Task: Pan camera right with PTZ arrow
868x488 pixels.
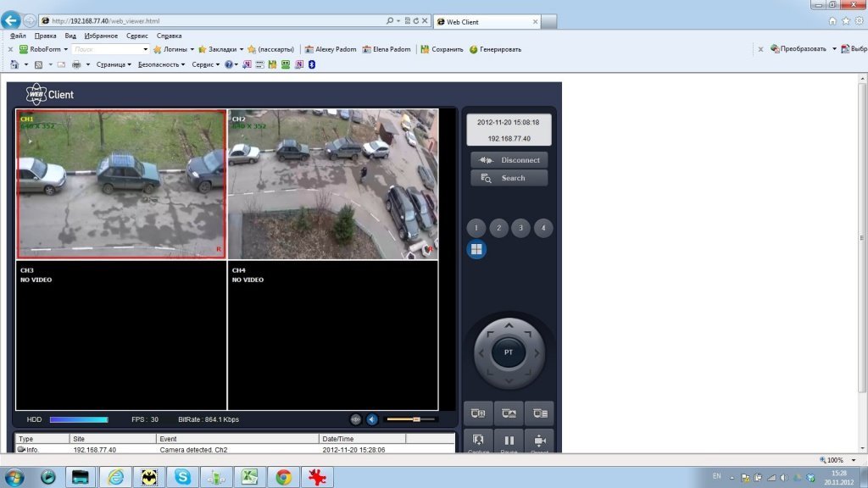Action: (x=535, y=352)
